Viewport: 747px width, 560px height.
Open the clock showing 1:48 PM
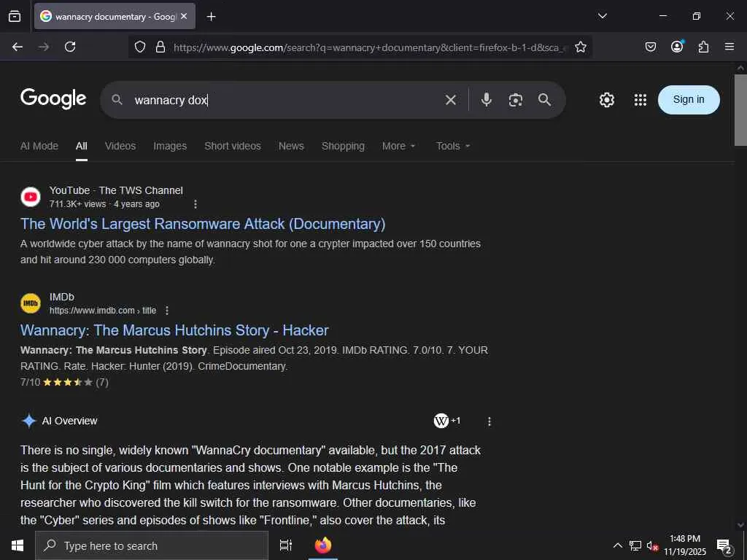tap(685, 545)
